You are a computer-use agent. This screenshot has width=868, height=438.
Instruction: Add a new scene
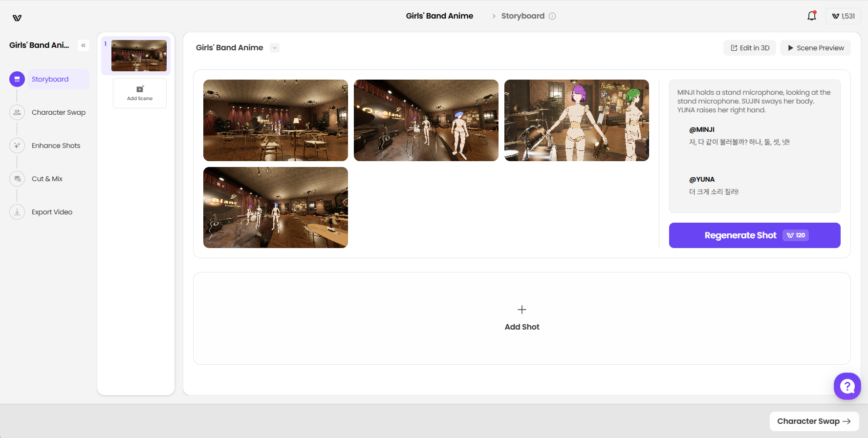pyautogui.click(x=140, y=93)
